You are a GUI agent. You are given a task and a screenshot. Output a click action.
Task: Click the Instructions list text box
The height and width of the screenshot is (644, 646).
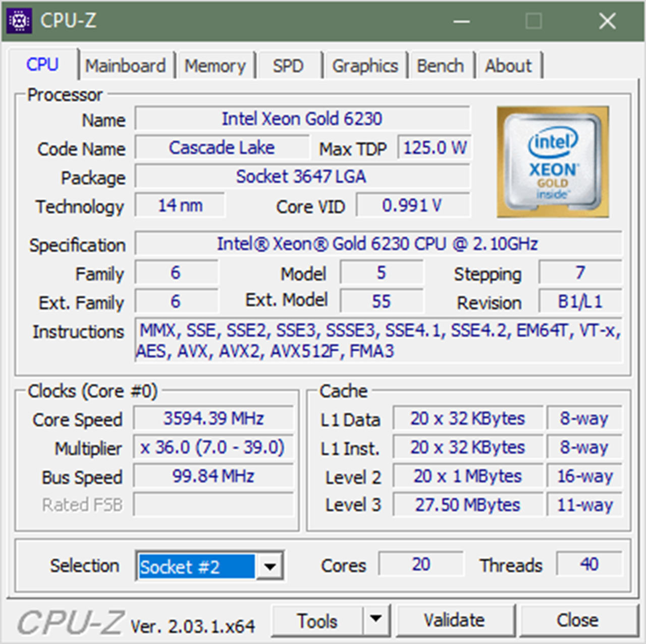point(379,341)
